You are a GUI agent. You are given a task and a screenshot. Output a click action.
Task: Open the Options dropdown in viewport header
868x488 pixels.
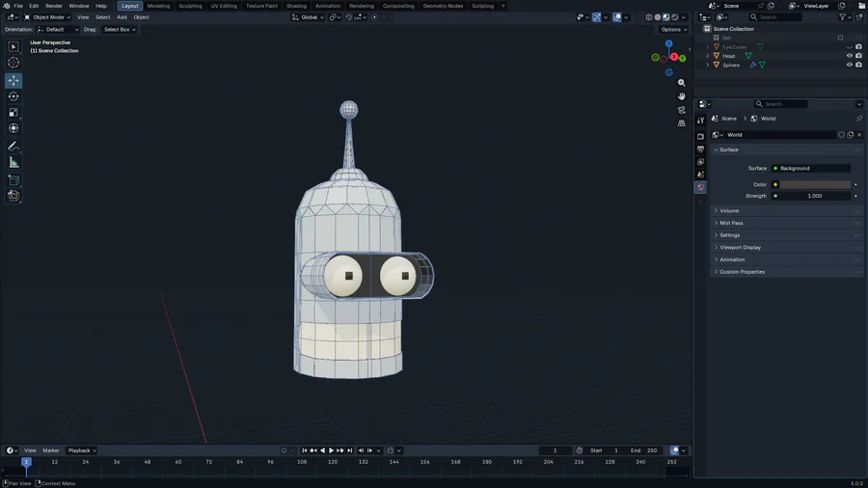pos(674,29)
